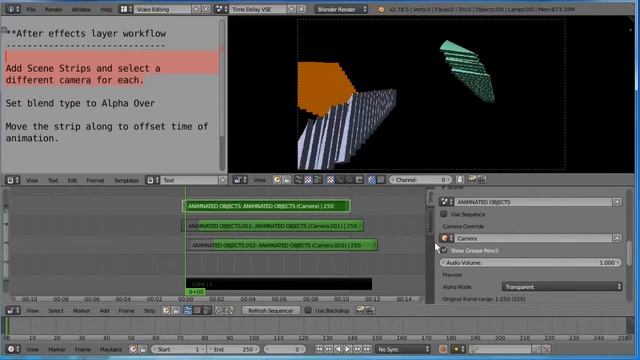Click the scene browse icon beside Time Delay VSE
The width and height of the screenshot is (640, 360).
(221, 9)
